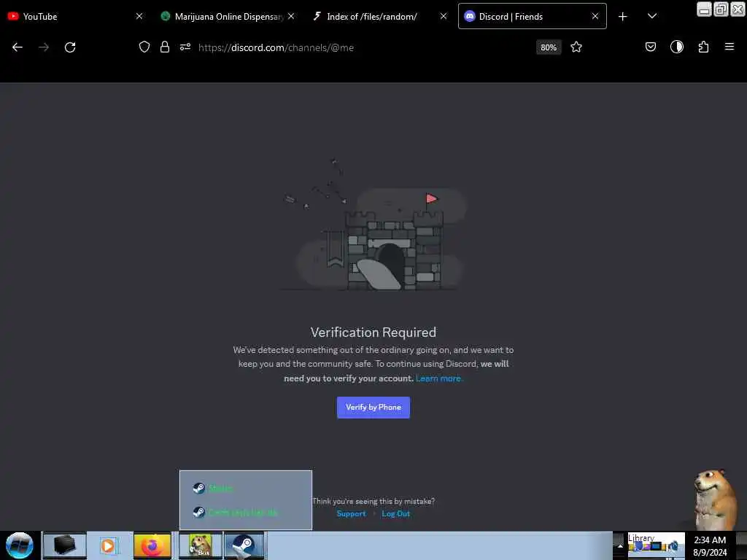The width and height of the screenshot is (747, 560).
Task: Select the first Steam preview window entry
Action: (246, 488)
